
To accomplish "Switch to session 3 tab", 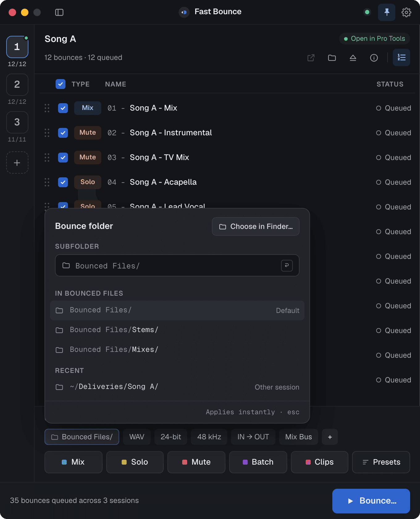I will point(17,122).
